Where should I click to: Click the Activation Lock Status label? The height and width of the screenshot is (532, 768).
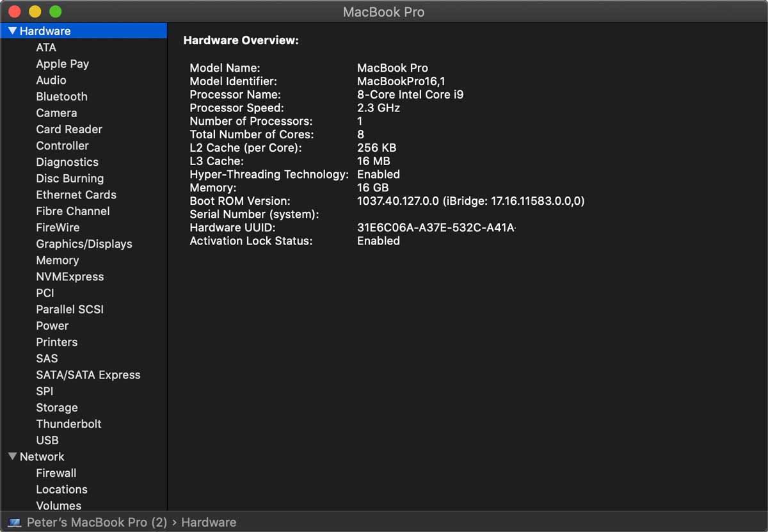pyautogui.click(x=251, y=241)
